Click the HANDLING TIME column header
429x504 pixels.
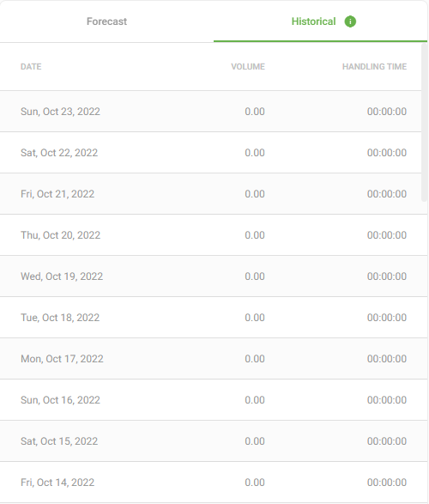click(374, 66)
